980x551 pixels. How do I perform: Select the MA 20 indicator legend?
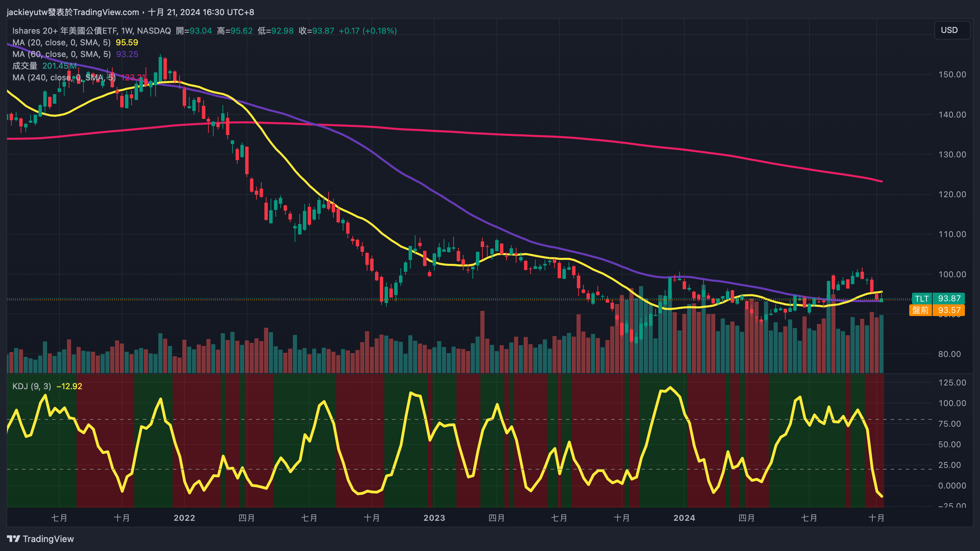tap(61, 42)
